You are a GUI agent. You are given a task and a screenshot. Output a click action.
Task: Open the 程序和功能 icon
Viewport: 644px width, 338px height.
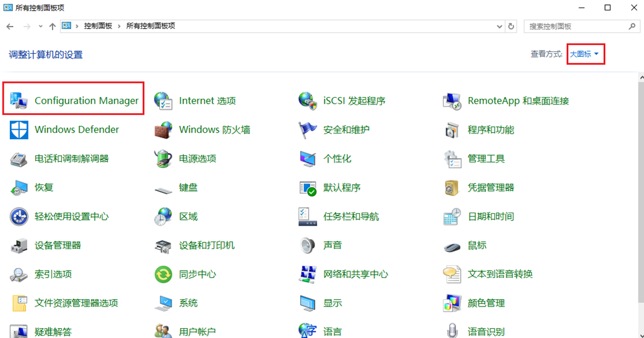tap(452, 130)
